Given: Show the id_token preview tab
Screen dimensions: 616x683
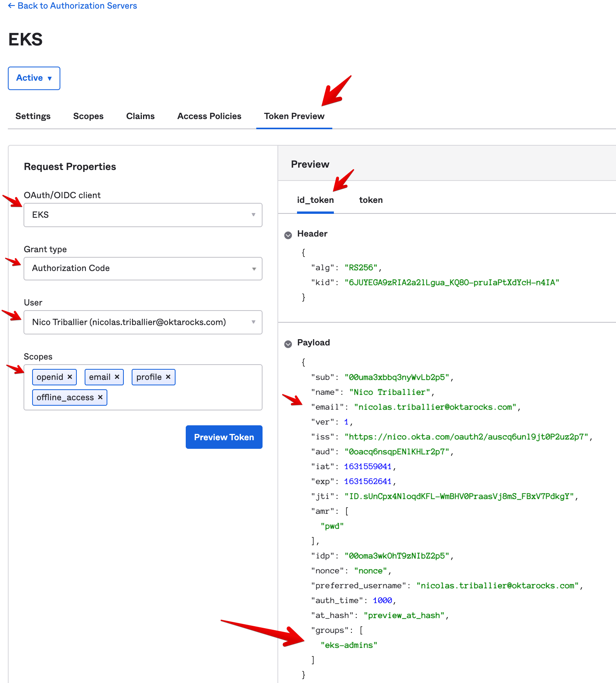Looking at the screenshot, I should coord(315,200).
